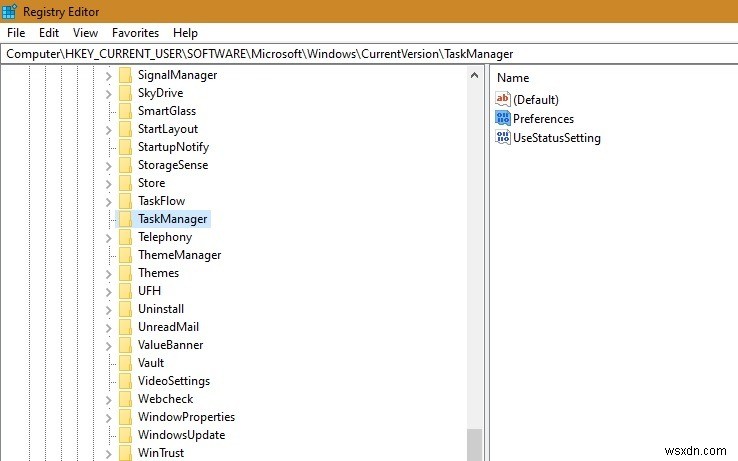This screenshot has width=738, height=461.
Task: Click the StartLayout folder icon
Action: (x=125, y=129)
